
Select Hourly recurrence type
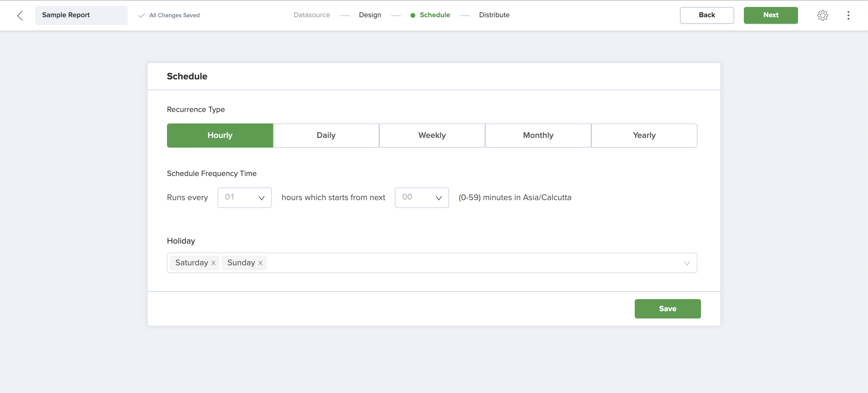(220, 135)
